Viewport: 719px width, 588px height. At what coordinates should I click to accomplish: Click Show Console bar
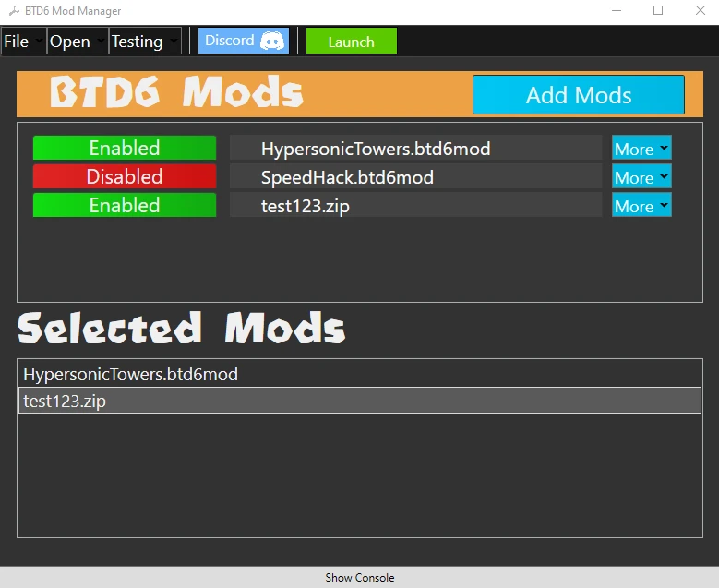pos(360,577)
